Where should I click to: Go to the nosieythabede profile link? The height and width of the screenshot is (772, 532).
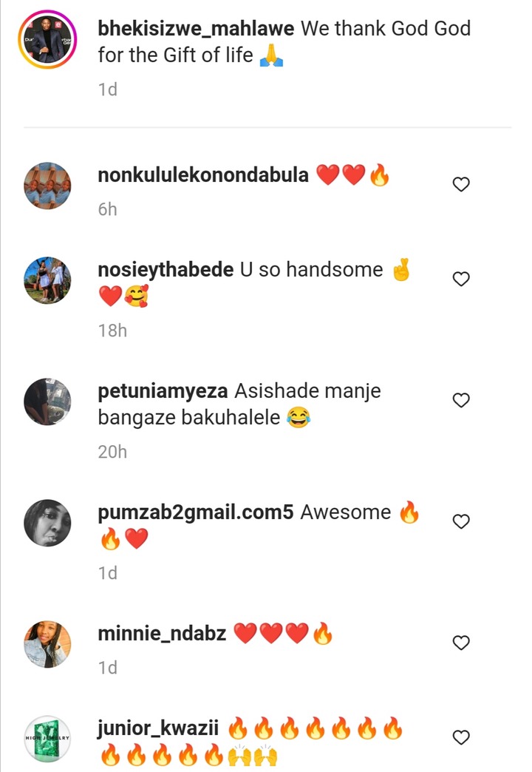(166, 270)
